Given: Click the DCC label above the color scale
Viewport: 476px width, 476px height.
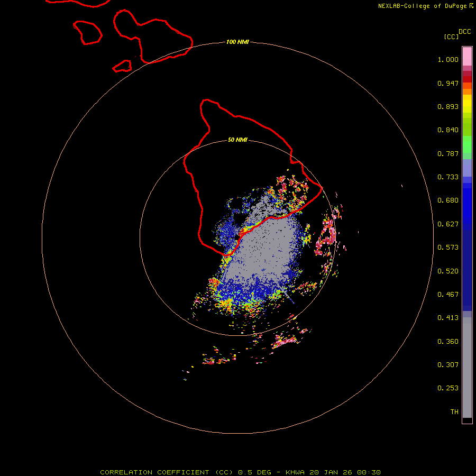Looking at the screenshot, I should pyautogui.click(x=465, y=32).
